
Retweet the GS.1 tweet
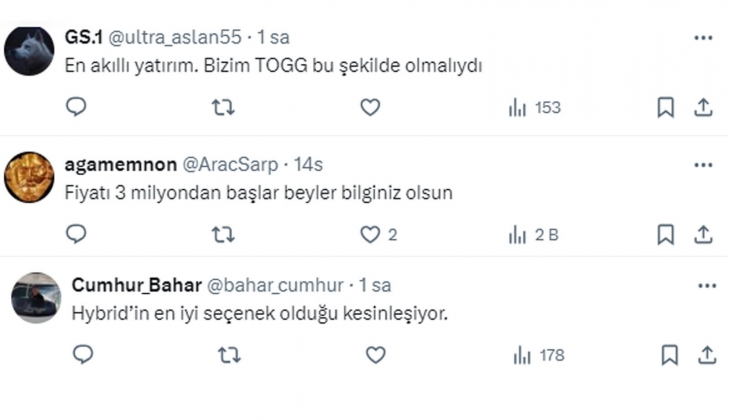point(223,107)
